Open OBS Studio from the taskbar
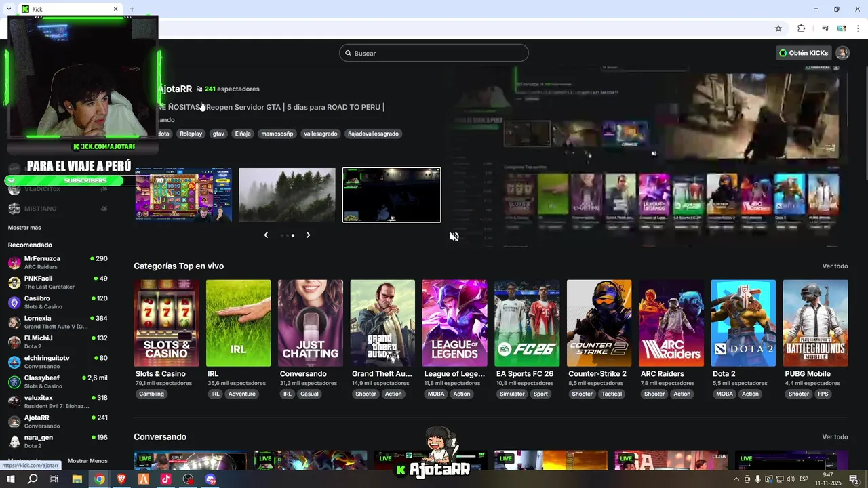868x488 pixels. click(189, 479)
